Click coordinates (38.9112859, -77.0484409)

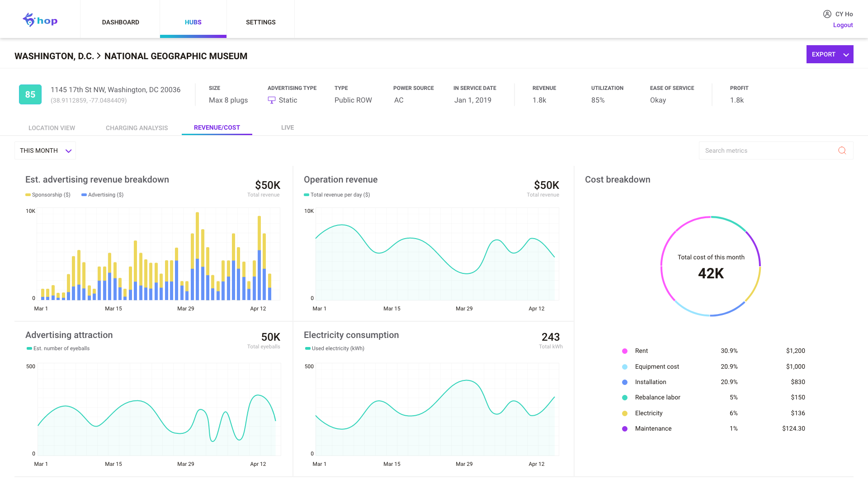[x=89, y=100]
